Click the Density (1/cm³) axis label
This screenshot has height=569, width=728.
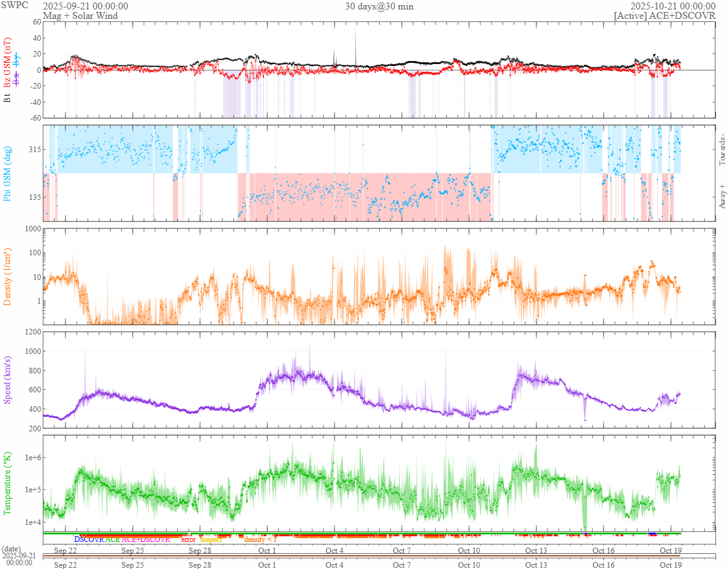(x=7, y=277)
